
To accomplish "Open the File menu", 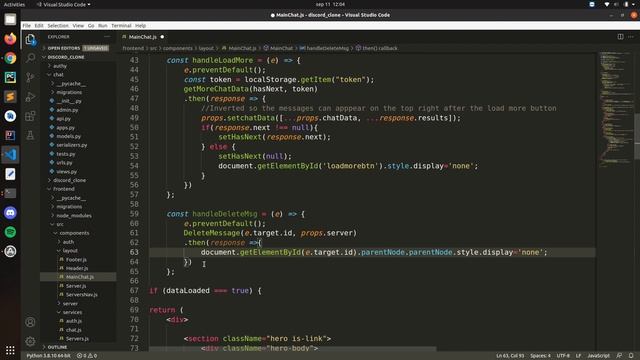I will [27, 26].
